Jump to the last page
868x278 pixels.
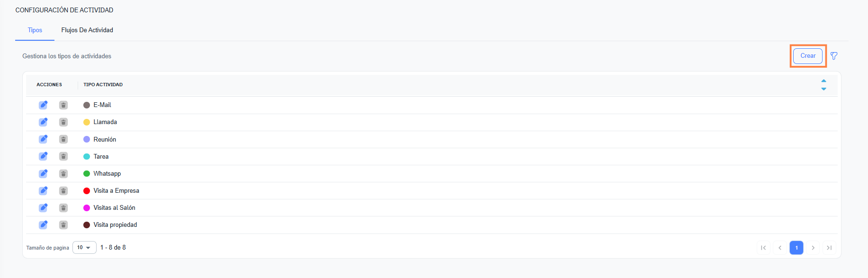pos(829,248)
